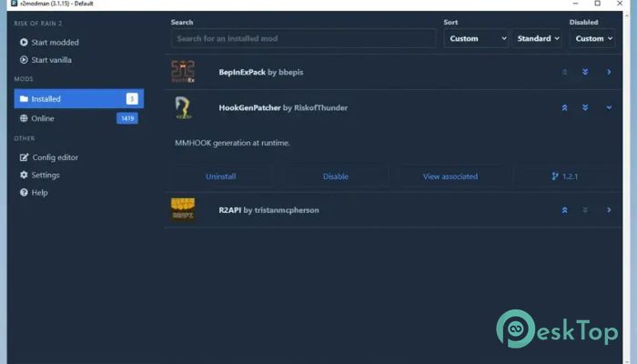
Task: Click the Help question mark icon
Action: 24,193
